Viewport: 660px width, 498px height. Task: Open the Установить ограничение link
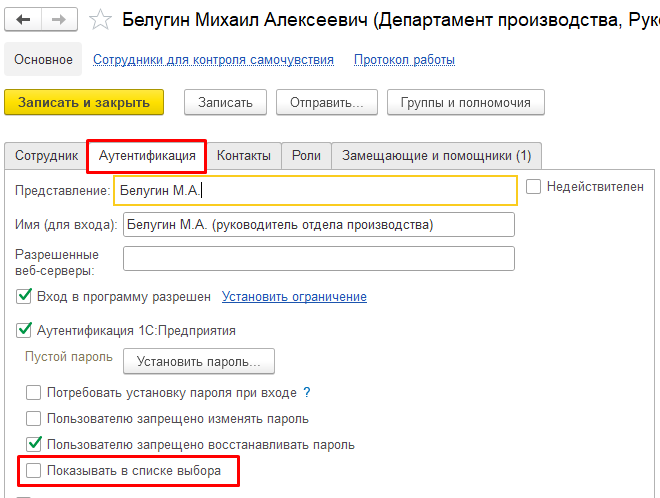[x=294, y=297]
